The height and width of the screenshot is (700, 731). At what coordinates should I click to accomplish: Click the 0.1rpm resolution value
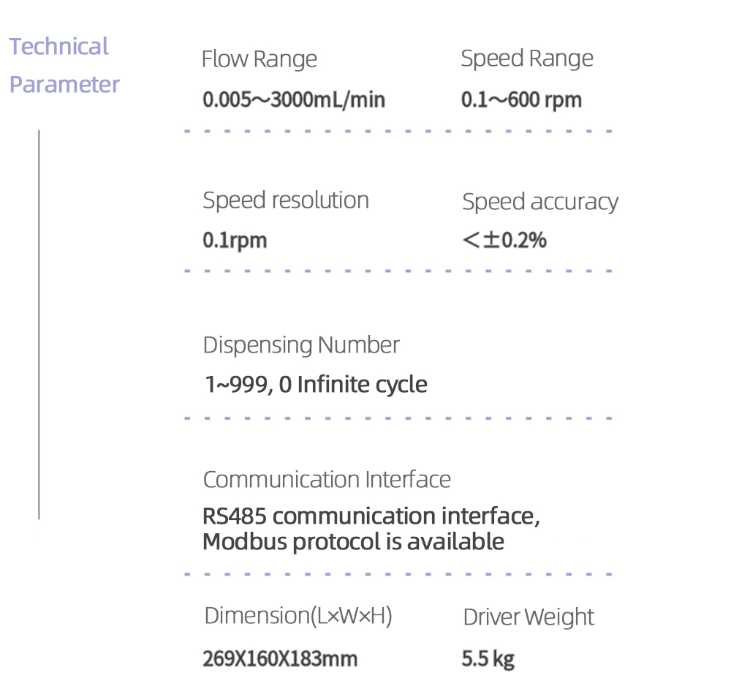tap(235, 240)
